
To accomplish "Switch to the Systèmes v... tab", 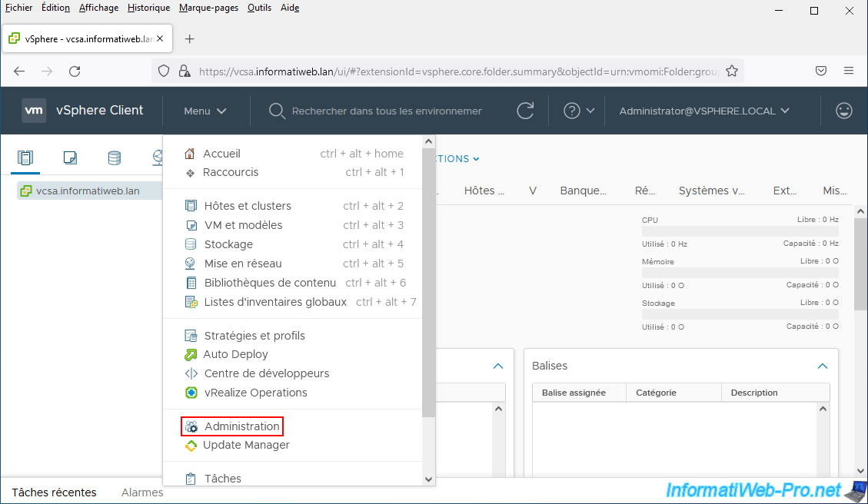I will coord(711,191).
